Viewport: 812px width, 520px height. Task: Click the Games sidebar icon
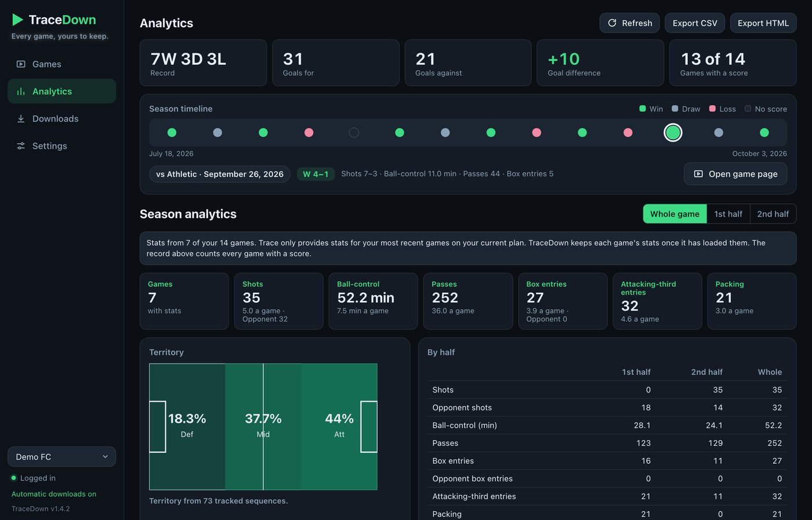tap(21, 64)
